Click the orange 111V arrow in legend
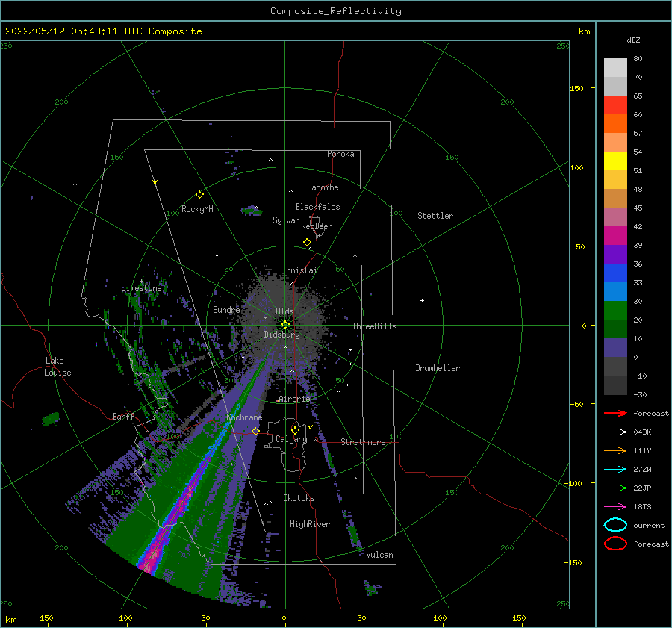672x628 pixels. pyautogui.click(x=615, y=450)
